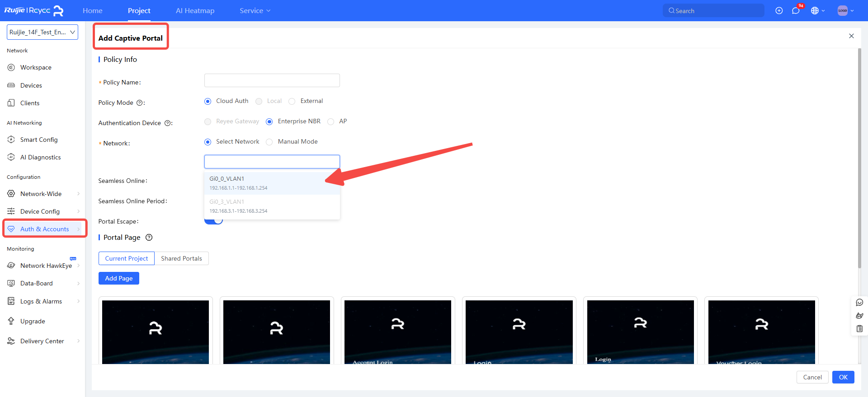Click the top Search box

click(713, 11)
